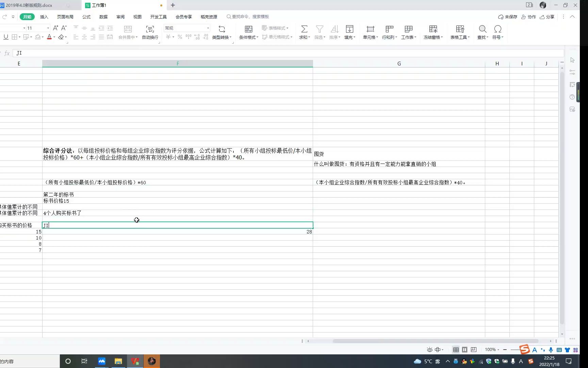Click the 合并居中 merge and center icon
The height and width of the screenshot is (368, 588).
[128, 29]
